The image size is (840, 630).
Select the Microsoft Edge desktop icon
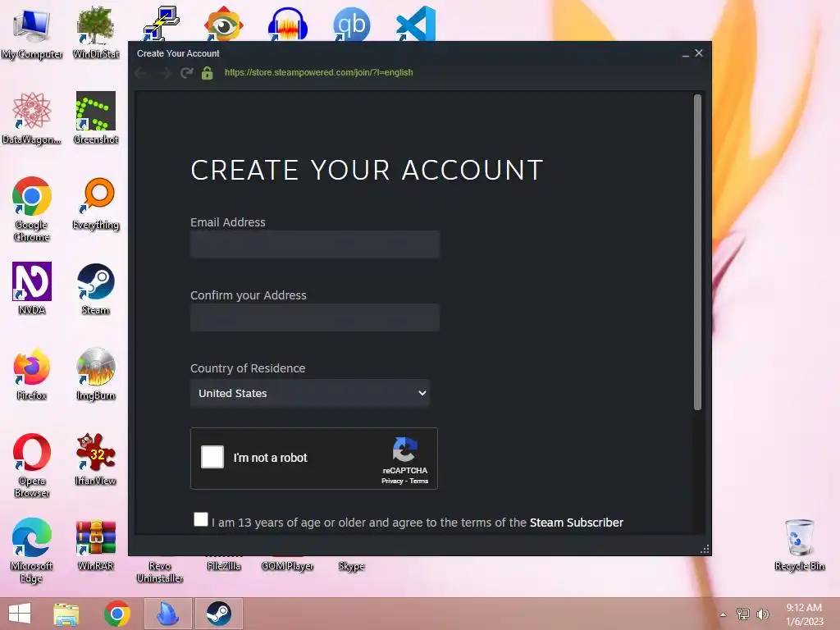pos(32,550)
